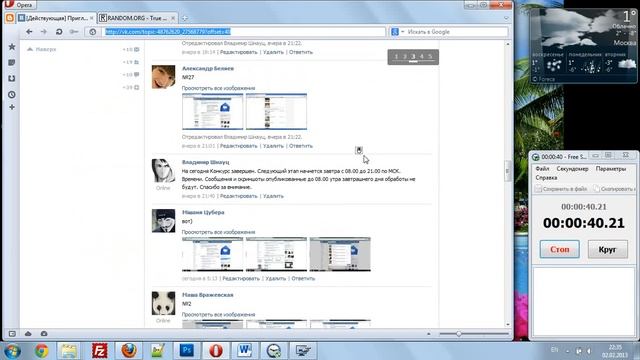Open Маша Бражевская's panda avatar
640x360 pixels.
pos(163,303)
